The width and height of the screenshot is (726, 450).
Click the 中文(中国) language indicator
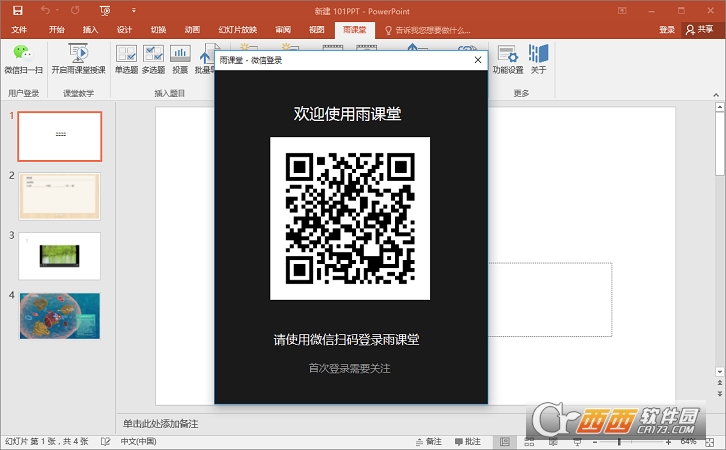pyautogui.click(x=138, y=441)
